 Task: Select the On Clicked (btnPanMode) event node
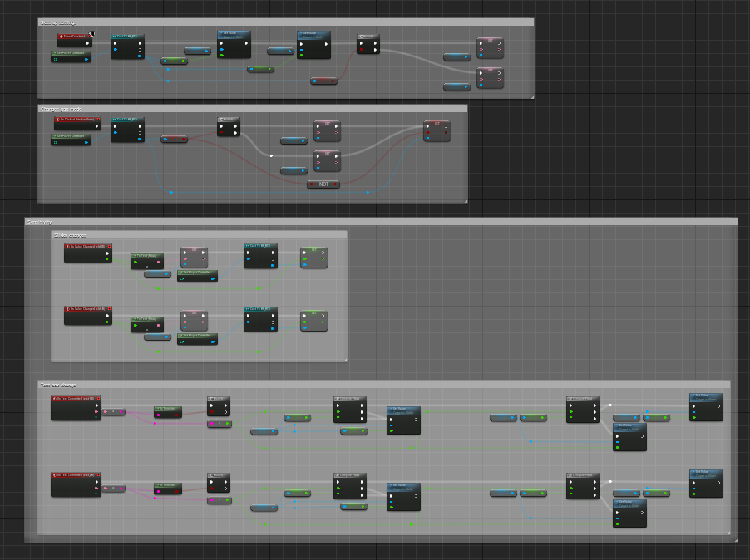pyautogui.click(x=77, y=120)
